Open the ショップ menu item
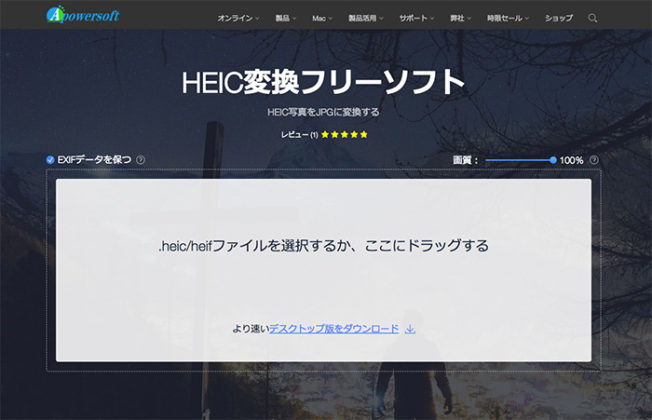 click(x=559, y=18)
